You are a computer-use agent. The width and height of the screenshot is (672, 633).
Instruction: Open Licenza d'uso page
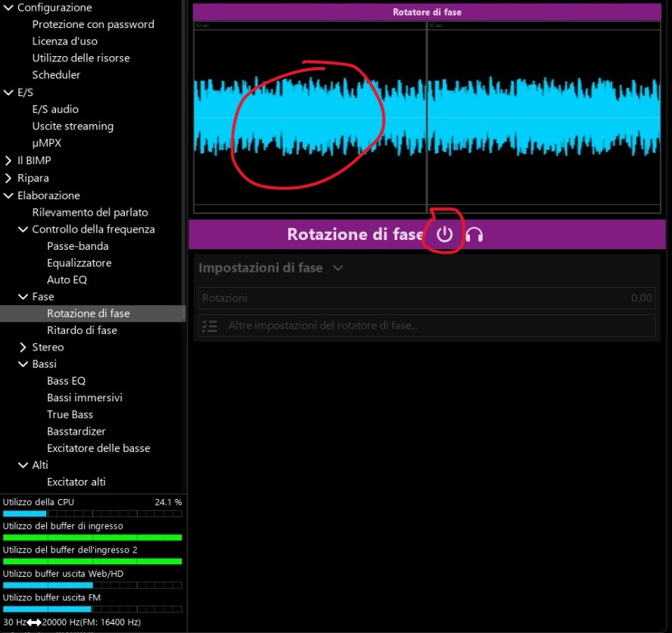click(65, 41)
